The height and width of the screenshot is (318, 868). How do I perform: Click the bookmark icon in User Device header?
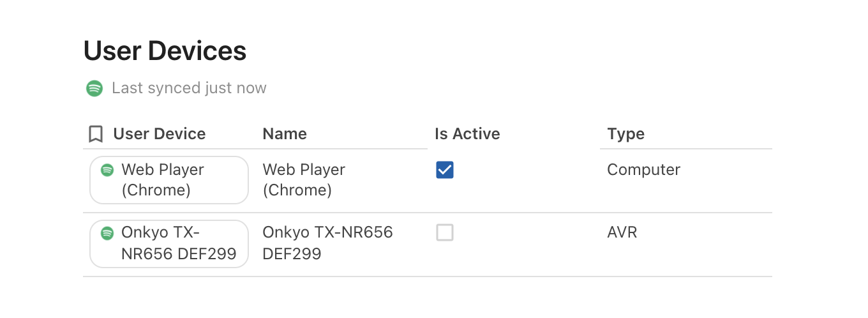(96, 134)
